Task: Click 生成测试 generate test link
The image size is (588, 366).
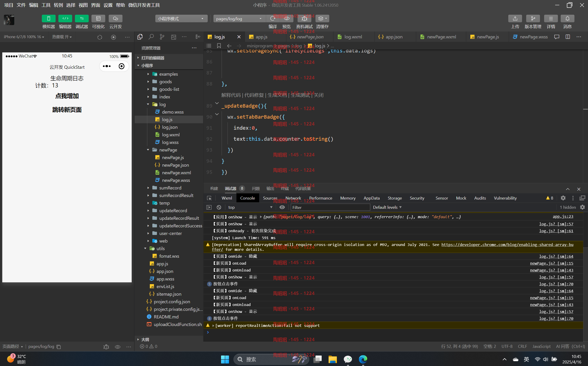Action: point(300,95)
